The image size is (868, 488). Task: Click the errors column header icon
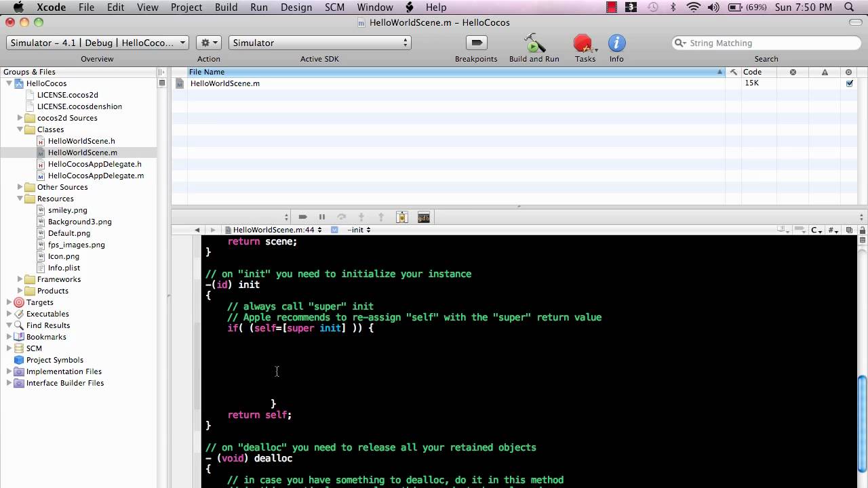793,72
